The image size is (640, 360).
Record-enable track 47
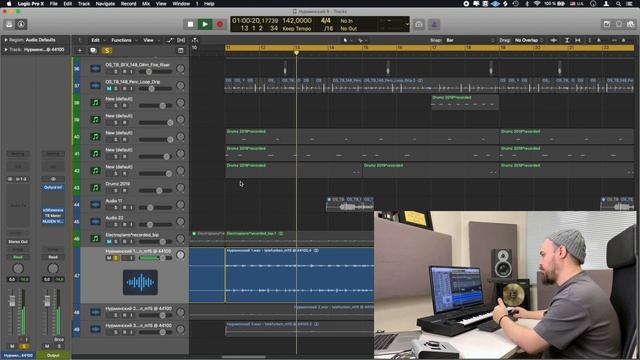(124, 258)
